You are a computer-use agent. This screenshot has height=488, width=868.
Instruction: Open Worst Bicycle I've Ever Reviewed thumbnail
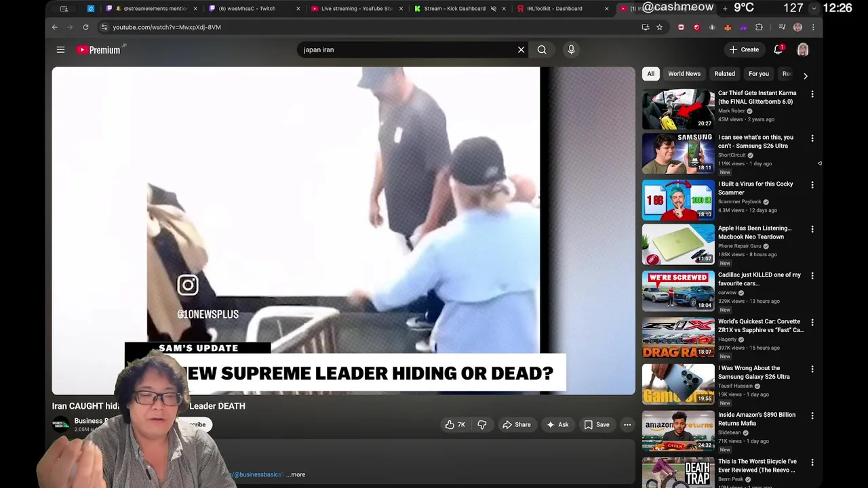[678, 472]
